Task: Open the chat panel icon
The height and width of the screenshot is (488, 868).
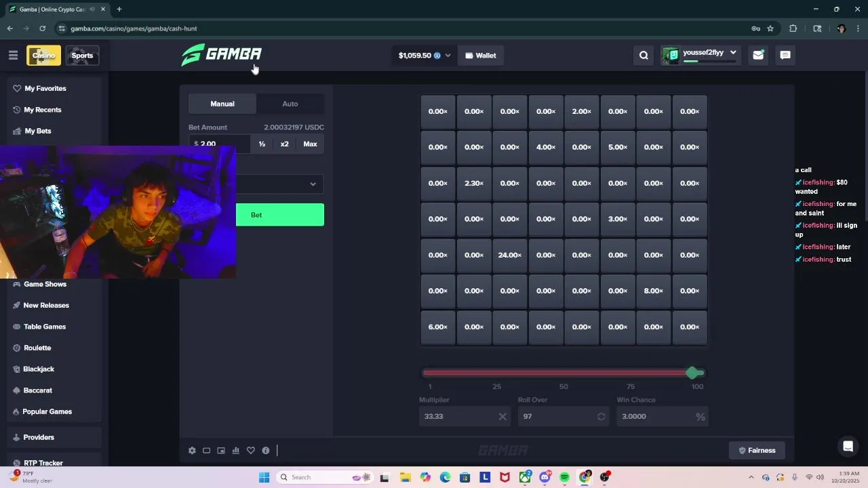Action: pyautogui.click(x=785, y=56)
